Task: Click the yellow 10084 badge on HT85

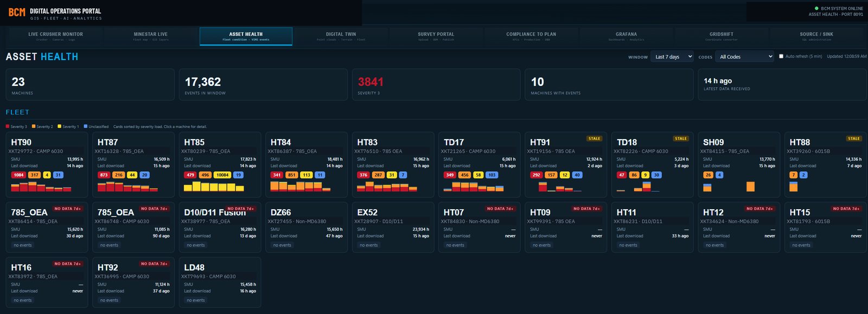Action: (222, 175)
